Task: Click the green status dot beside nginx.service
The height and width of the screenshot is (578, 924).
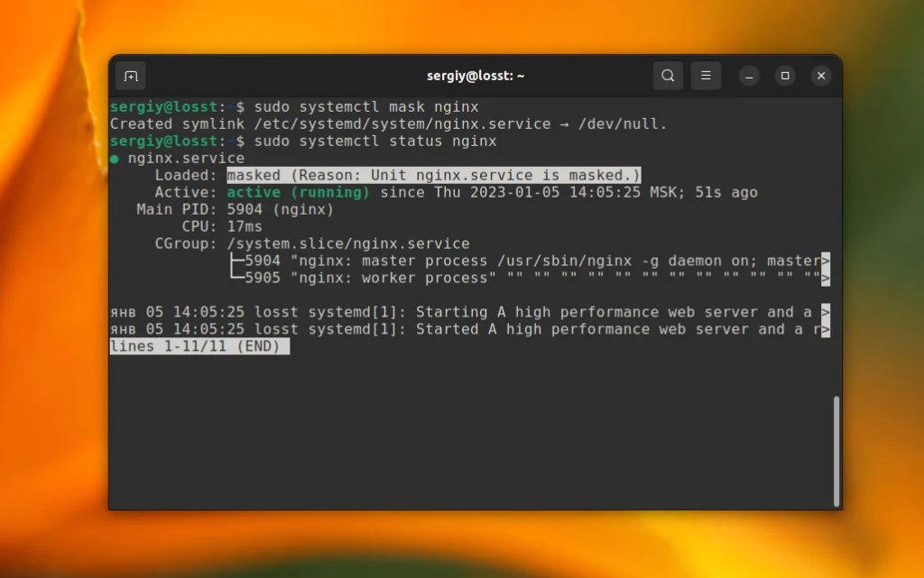Action: (x=116, y=158)
